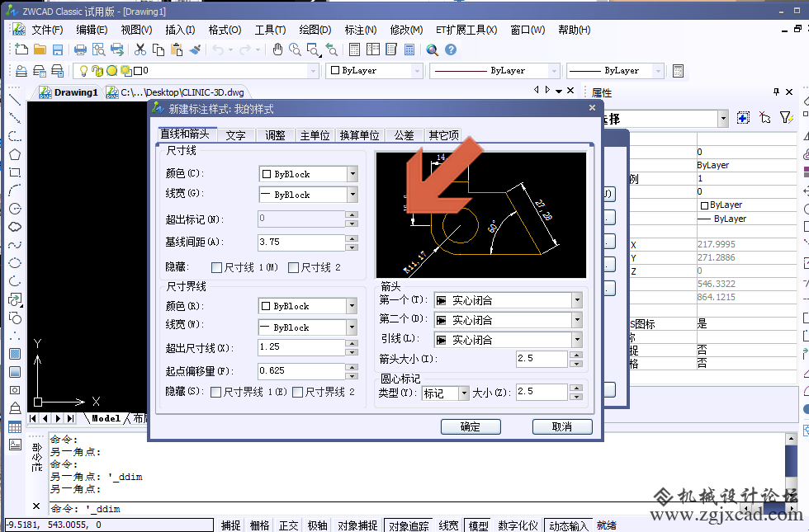The width and height of the screenshot is (809, 532).
Task: Open dimension line 线宽(G) dropdown
Action: (x=352, y=195)
